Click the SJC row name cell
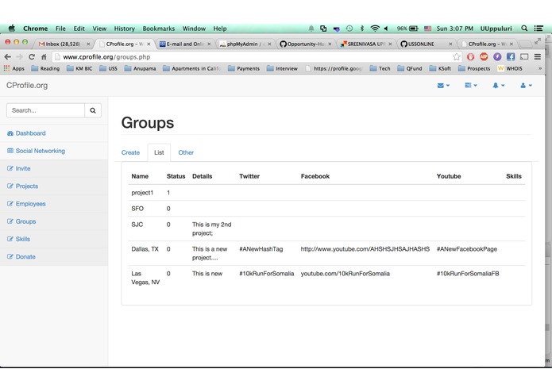 (x=137, y=225)
